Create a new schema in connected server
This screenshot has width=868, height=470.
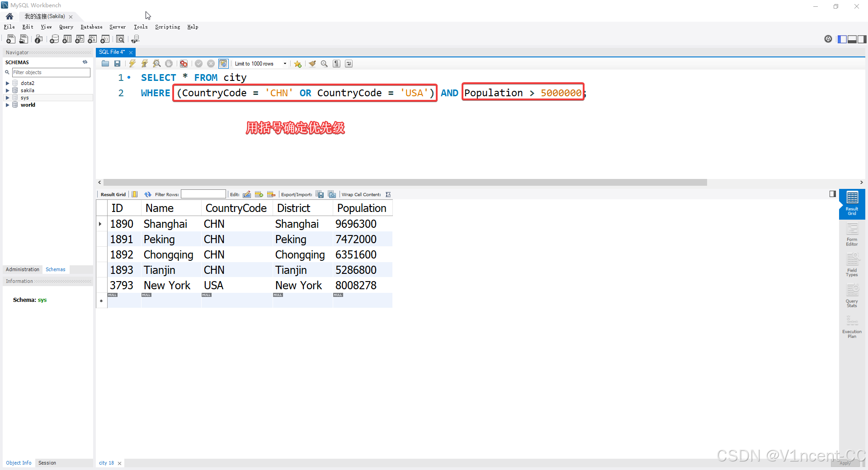[54, 39]
